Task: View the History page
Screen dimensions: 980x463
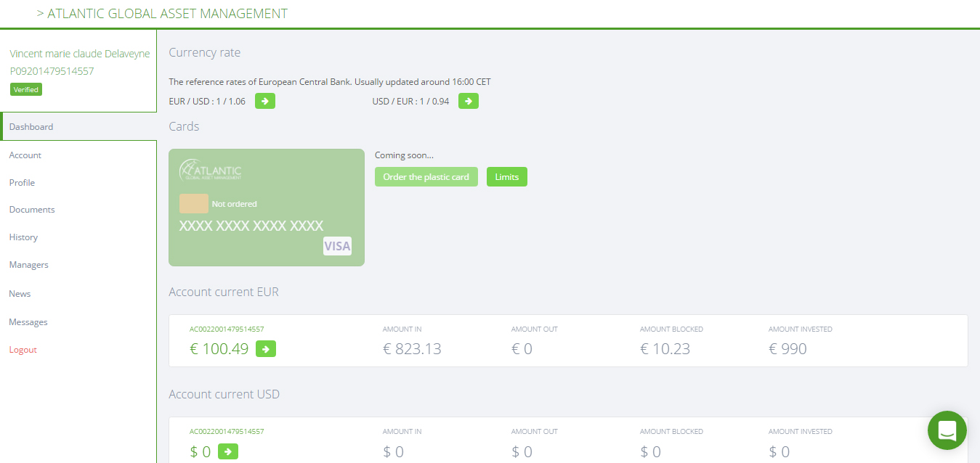Action: click(x=23, y=237)
